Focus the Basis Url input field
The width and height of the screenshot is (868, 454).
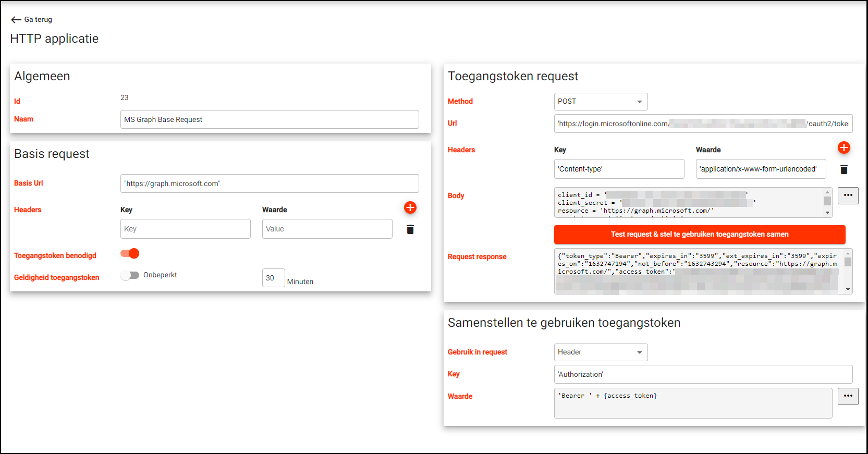click(x=269, y=183)
